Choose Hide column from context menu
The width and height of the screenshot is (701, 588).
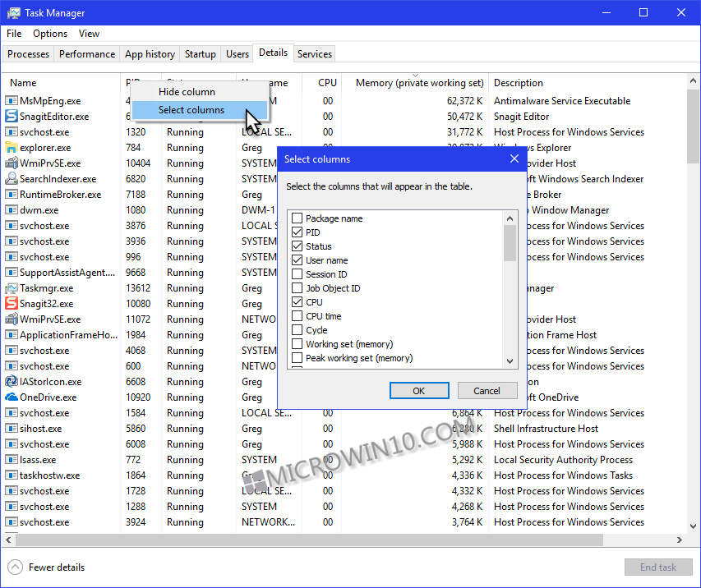pyautogui.click(x=200, y=92)
